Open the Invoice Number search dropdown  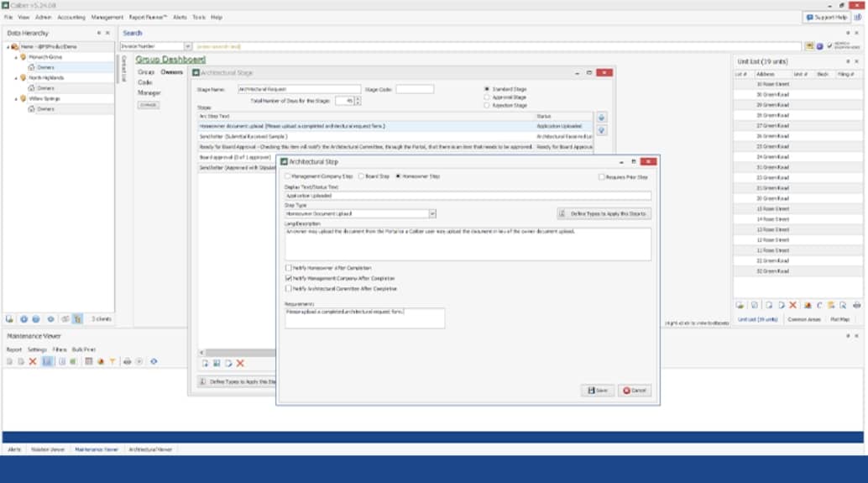tap(188, 46)
